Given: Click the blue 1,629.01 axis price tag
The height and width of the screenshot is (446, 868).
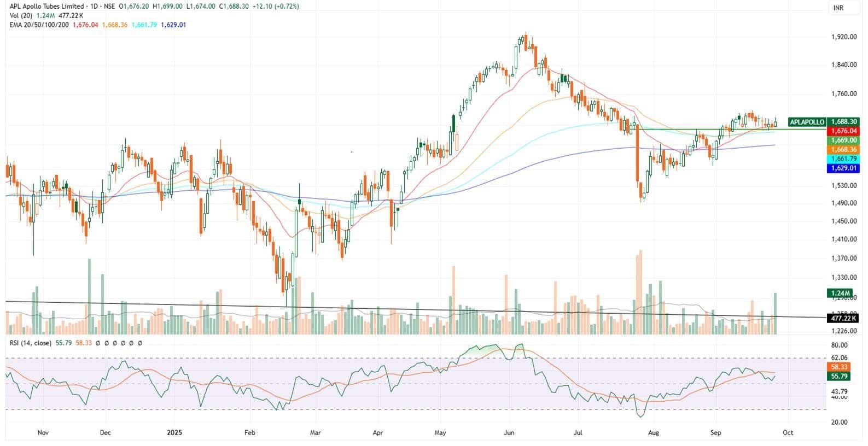Looking at the screenshot, I should click(x=843, y=168).
